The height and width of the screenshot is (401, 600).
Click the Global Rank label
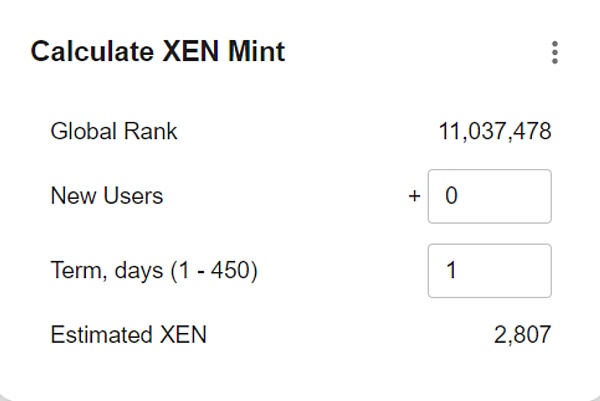(114, 131)
